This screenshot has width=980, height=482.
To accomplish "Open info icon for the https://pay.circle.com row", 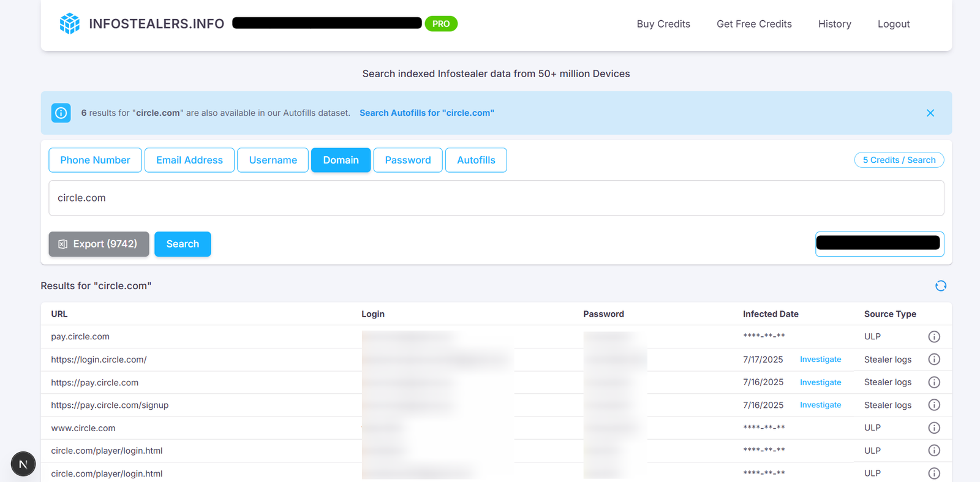I will 934,382.
